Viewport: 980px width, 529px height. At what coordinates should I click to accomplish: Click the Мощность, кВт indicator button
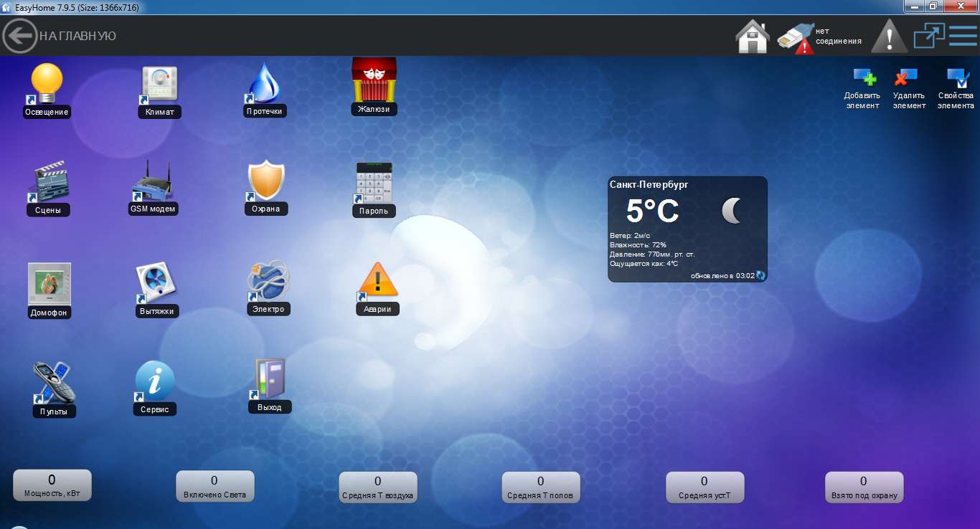coord(52,485)
